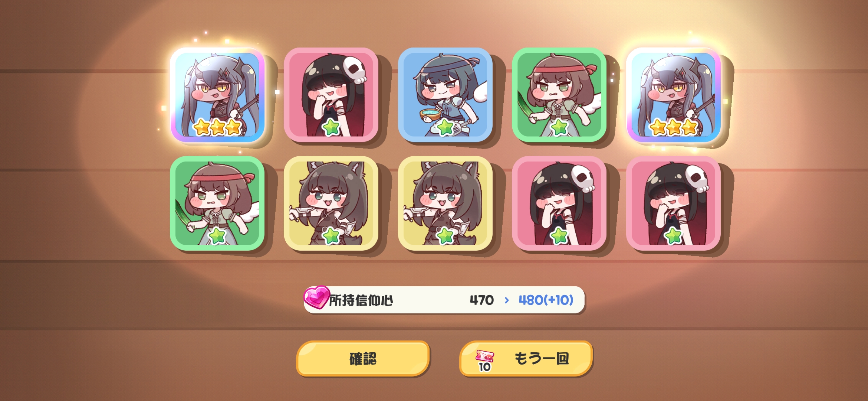Tap the last pink skull girl card
This screenshot has width=868, height=401.
point(673,203)
